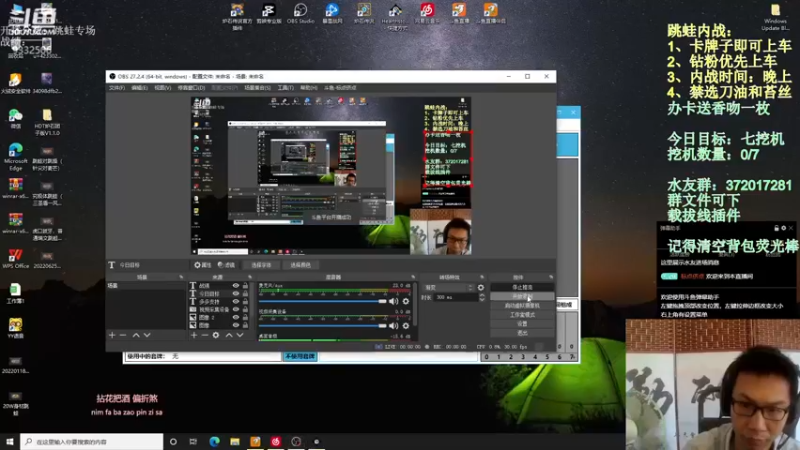Click the remove scene minus icon
The image size is (800, 450).
[x=123, y=335]
